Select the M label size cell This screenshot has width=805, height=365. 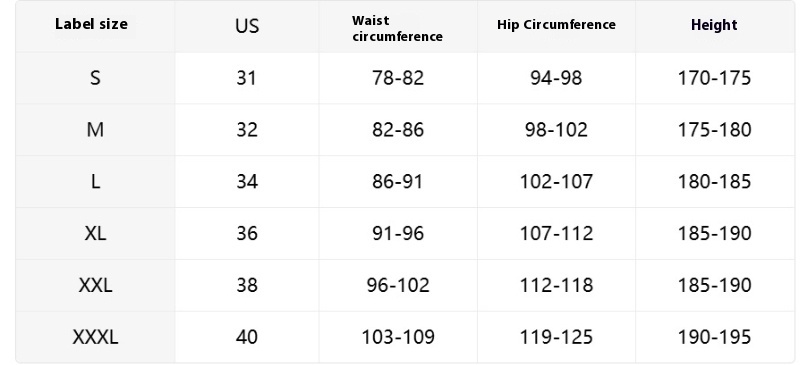pyautogui.click(x=95, y=130)
